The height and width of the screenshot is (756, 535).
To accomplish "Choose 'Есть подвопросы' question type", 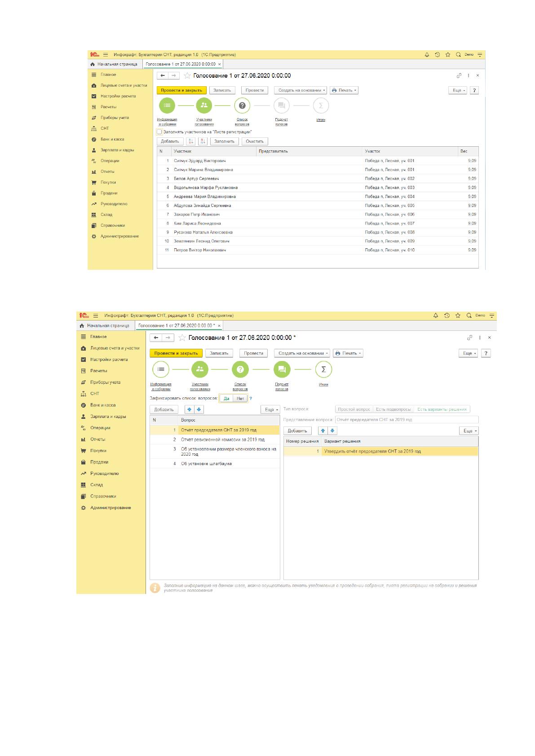I will (394, 409).
